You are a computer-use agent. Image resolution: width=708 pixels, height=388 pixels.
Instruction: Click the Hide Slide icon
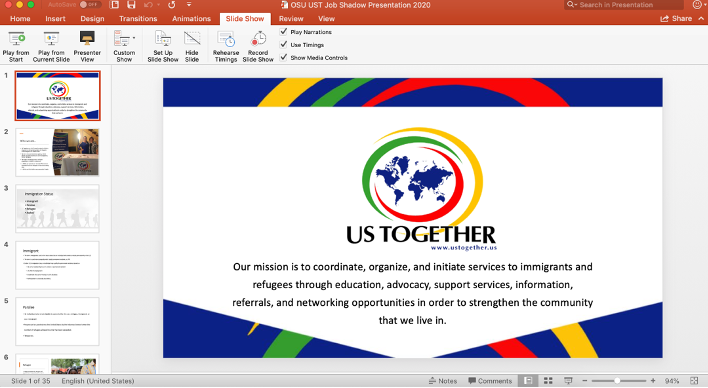192,39
